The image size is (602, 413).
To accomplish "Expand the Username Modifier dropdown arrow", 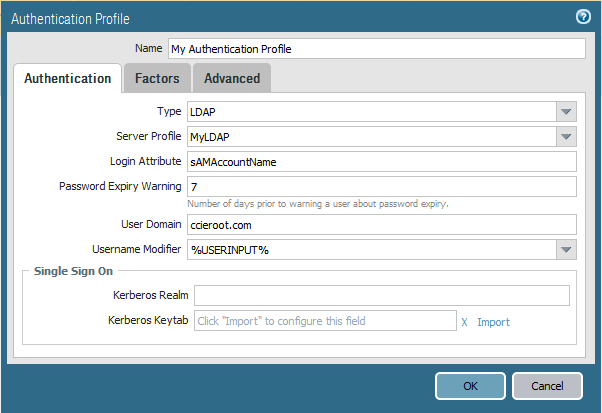I will pos(566,249).
